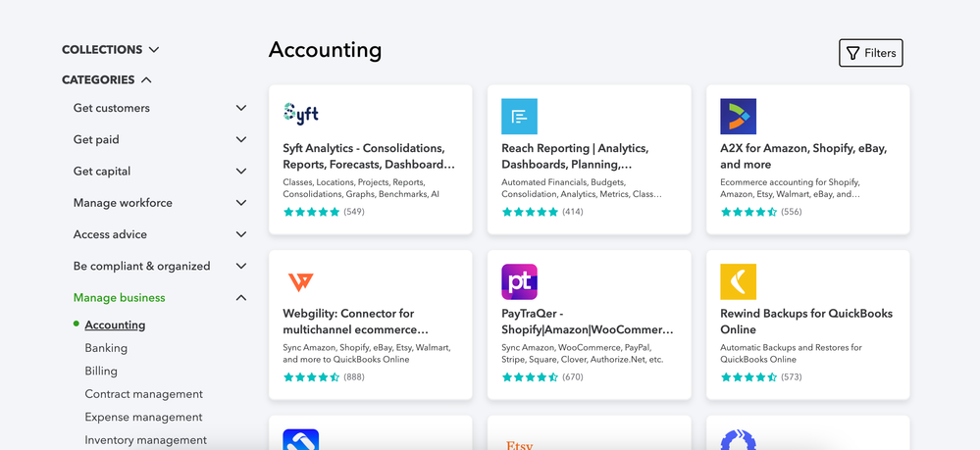980x450 pixels.
Task: Select the Banking subcategory
Action: point(106,348)
